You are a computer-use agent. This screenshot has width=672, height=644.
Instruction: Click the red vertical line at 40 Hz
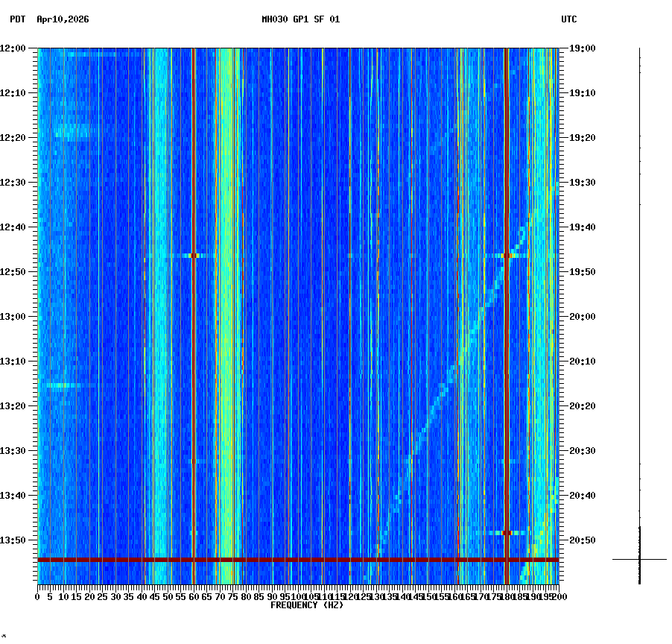click(x=144, y=298)
